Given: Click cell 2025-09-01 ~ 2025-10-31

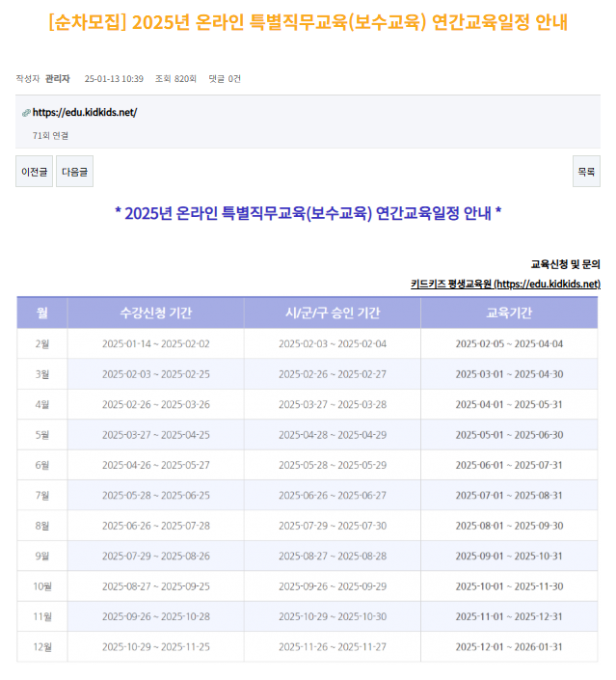Looking at the screenshot, I should point(509,556).
